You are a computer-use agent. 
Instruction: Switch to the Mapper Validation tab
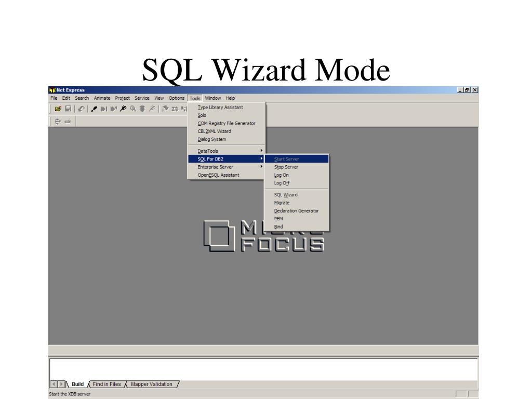click(151, 384)
